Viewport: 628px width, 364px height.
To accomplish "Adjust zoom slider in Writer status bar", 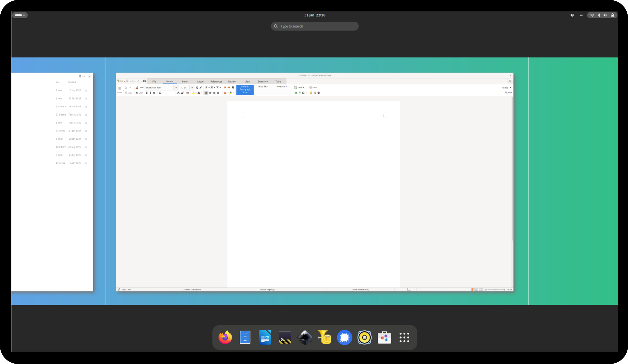I will (495, 290).
